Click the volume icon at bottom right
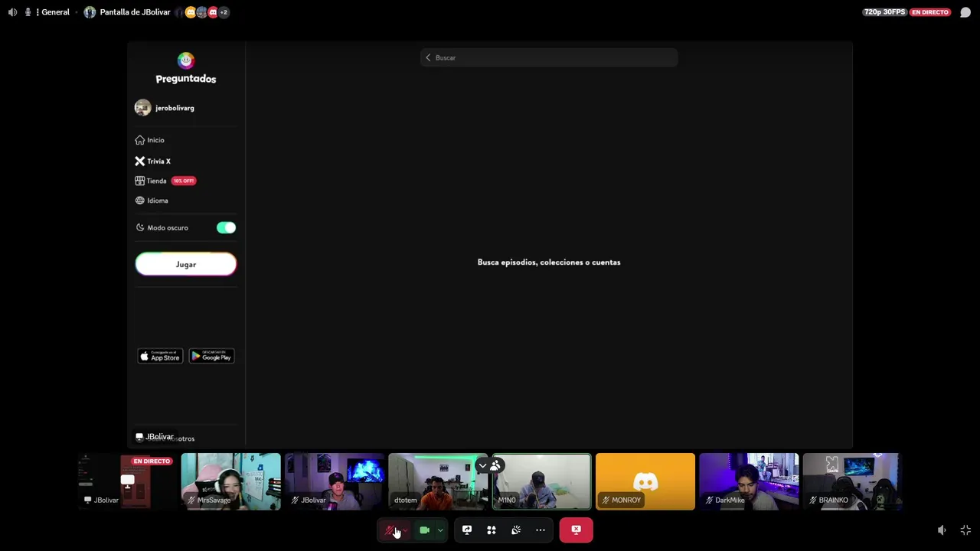The width and height of the screenshot is (980, 551). click(942, 530)
